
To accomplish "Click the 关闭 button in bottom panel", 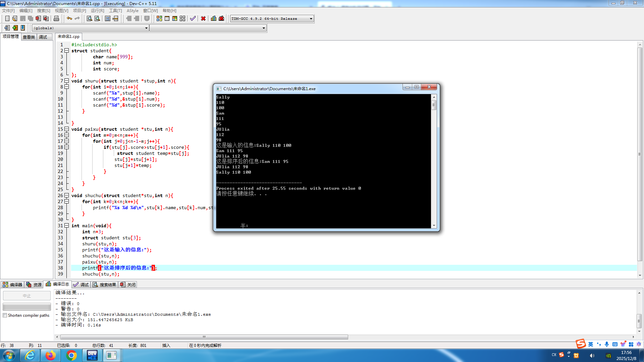I will 128,285.
